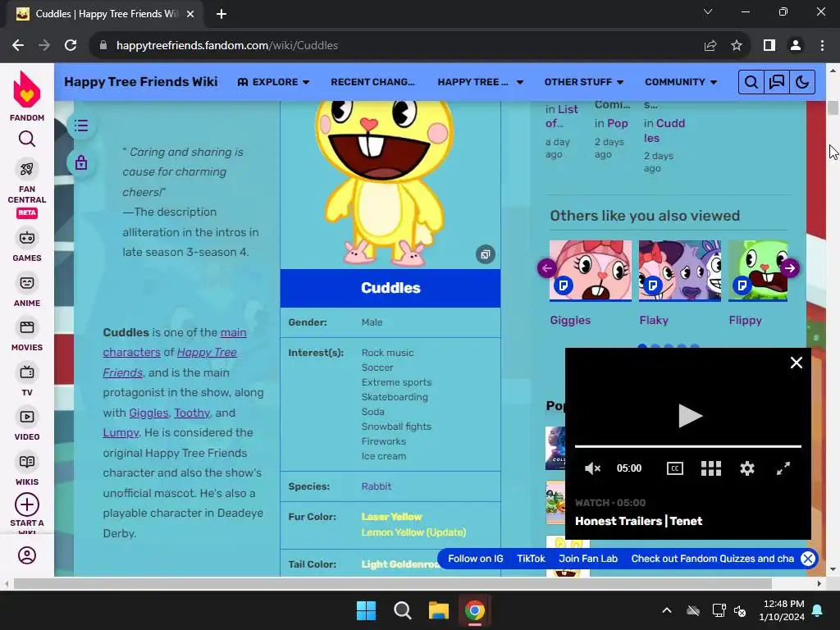Unmute the video player
The width and height of the screenshot is (840, 630).
(592, 468)
